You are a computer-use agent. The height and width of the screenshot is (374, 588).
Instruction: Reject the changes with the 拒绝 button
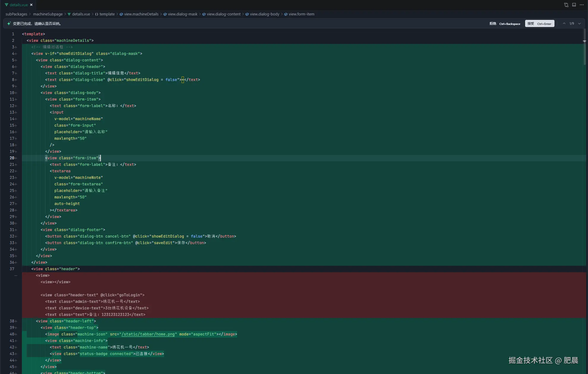pyautogui.click(x=493, y=23)
